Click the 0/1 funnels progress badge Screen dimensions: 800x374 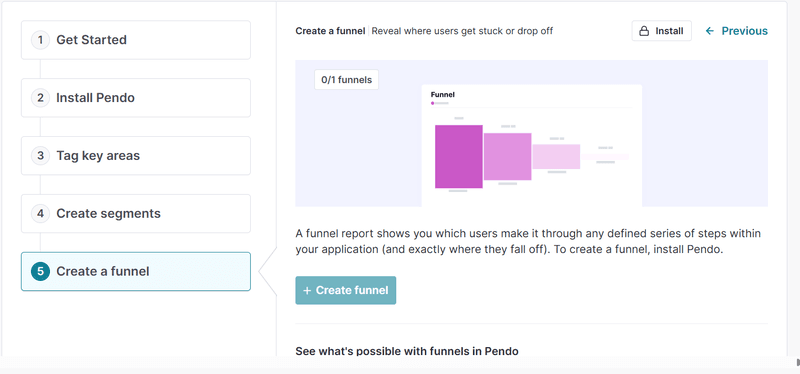coord(346,80)
